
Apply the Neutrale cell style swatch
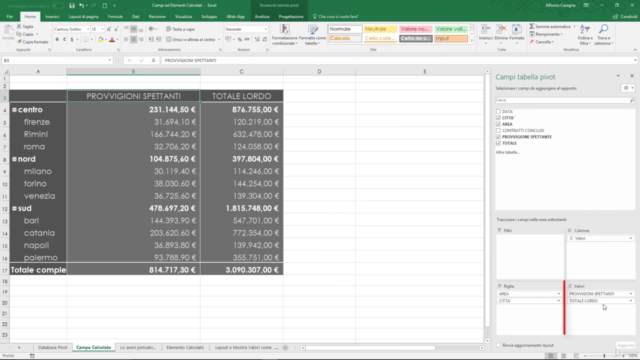(x=380, y=29)
